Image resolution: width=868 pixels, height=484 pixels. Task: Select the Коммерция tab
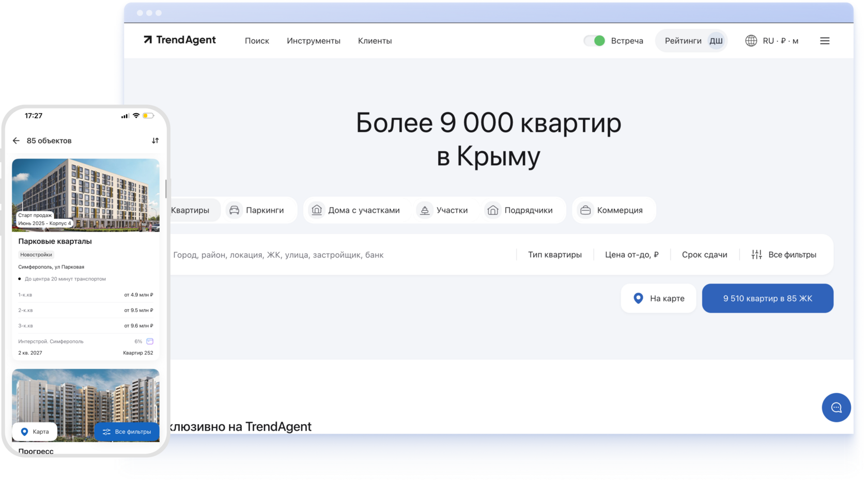[614, 210]
